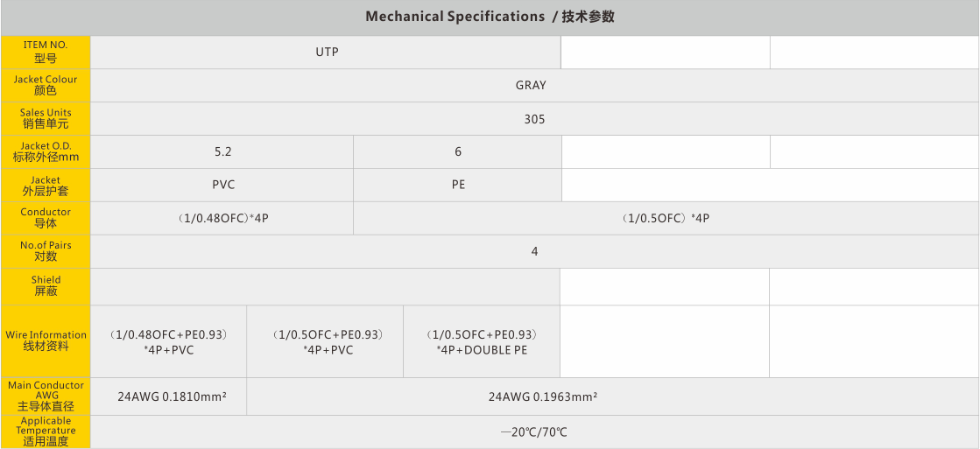Click the DOUBLE PE wire information cell
Viewport: 980px width, 449px height.
click(x=481, y=341)
